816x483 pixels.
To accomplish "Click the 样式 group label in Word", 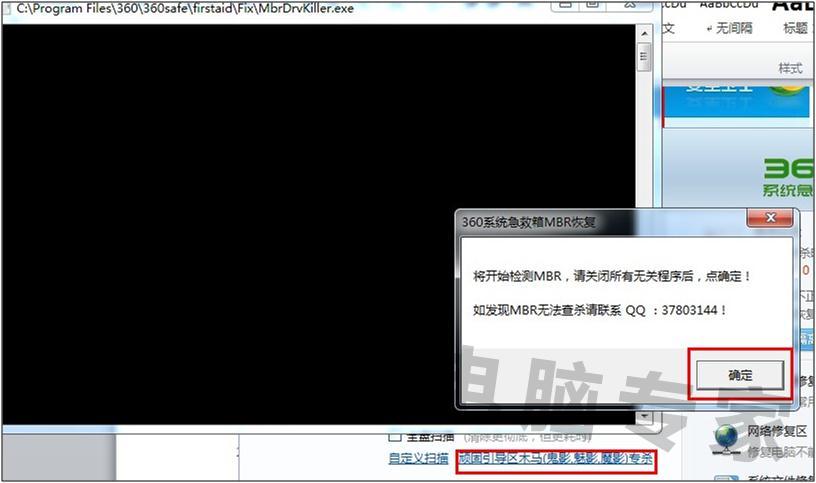I will point(790,68).
